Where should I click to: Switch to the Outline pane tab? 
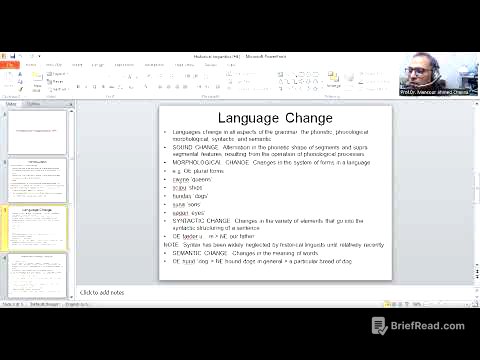click(33, 104)
